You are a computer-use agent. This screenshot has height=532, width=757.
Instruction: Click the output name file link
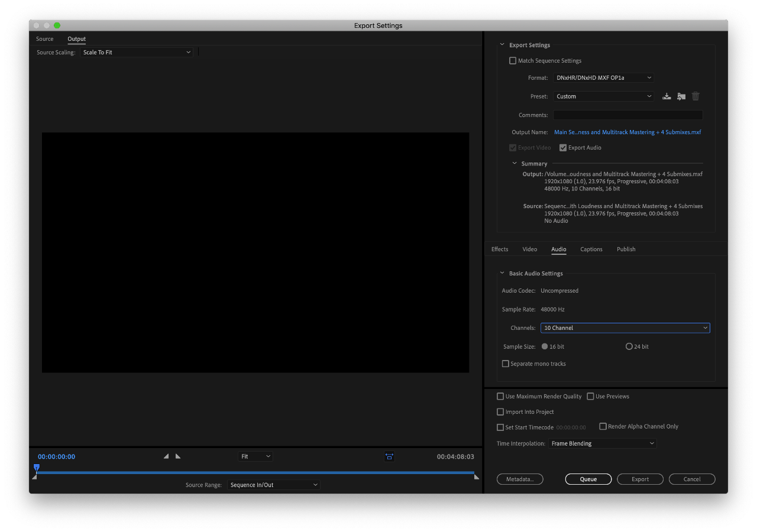[627, 132]
